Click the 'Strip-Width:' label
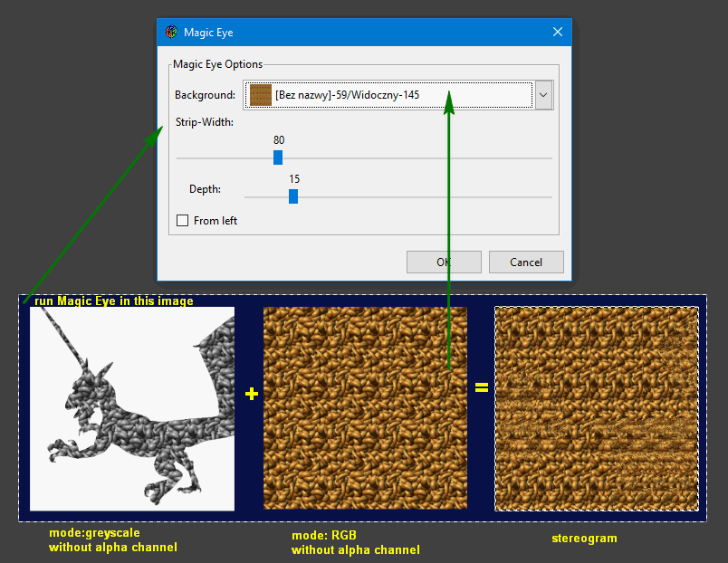 (x=205, y=122)
